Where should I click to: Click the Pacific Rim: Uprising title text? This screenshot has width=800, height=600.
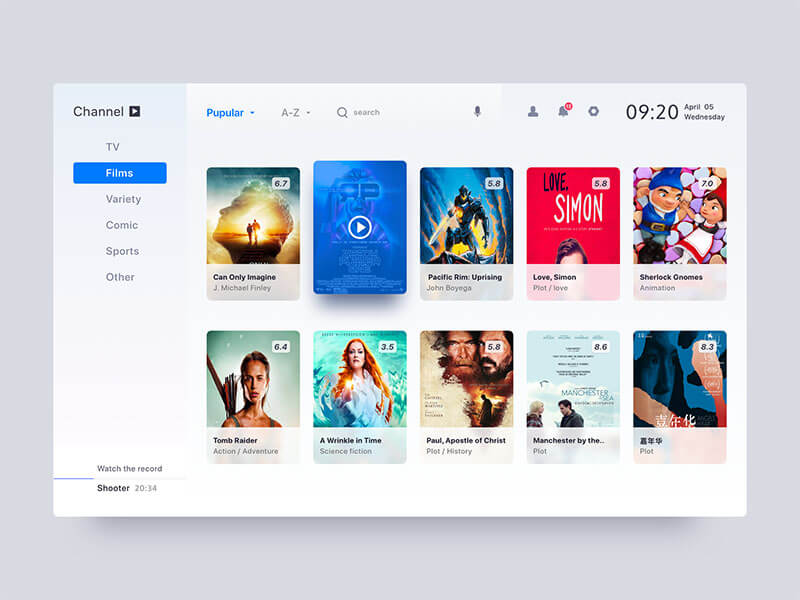[465, 277]
